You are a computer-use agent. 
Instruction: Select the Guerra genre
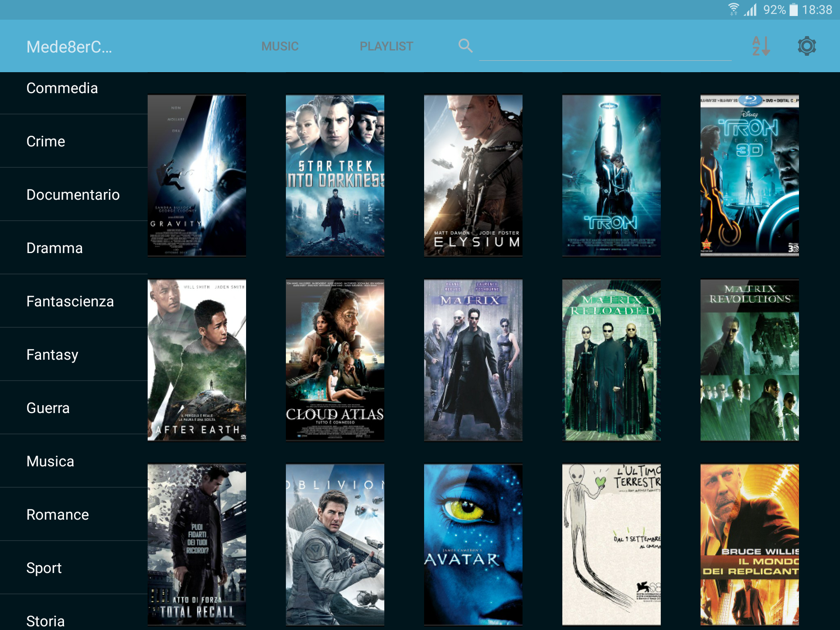tap(74, 408)
